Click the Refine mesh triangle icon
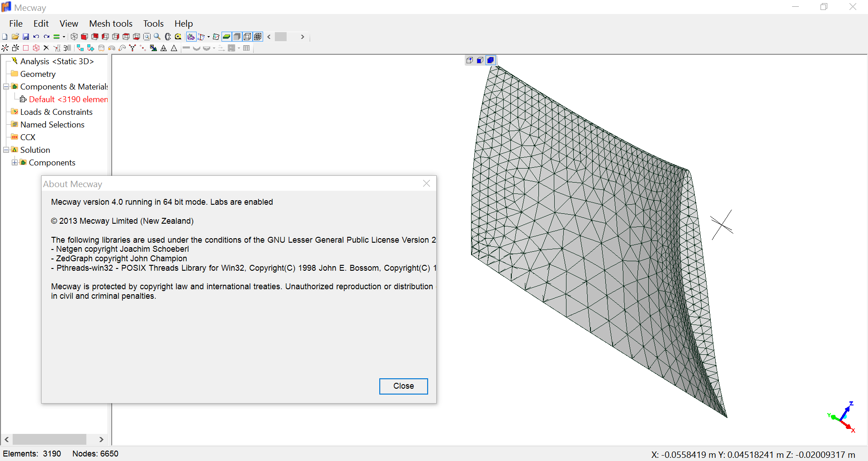This screenshot has width=868, height=461. pyautogui.click(x=164, y=48)
